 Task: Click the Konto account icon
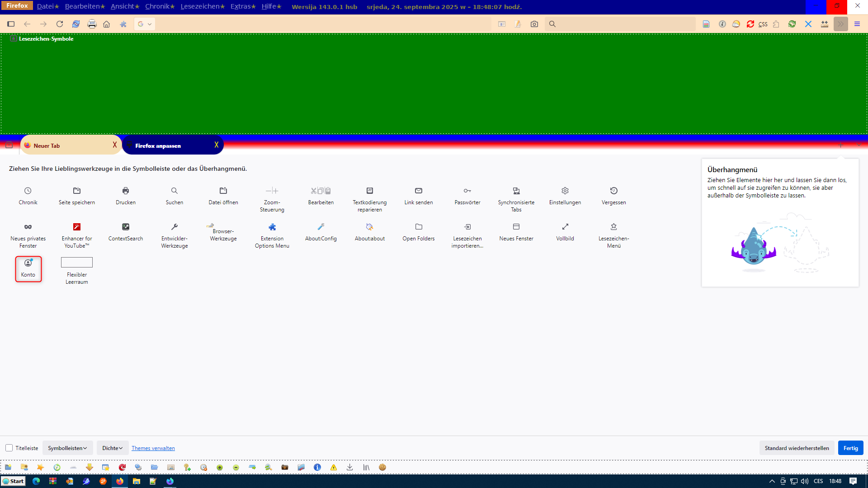pos(28,263)
